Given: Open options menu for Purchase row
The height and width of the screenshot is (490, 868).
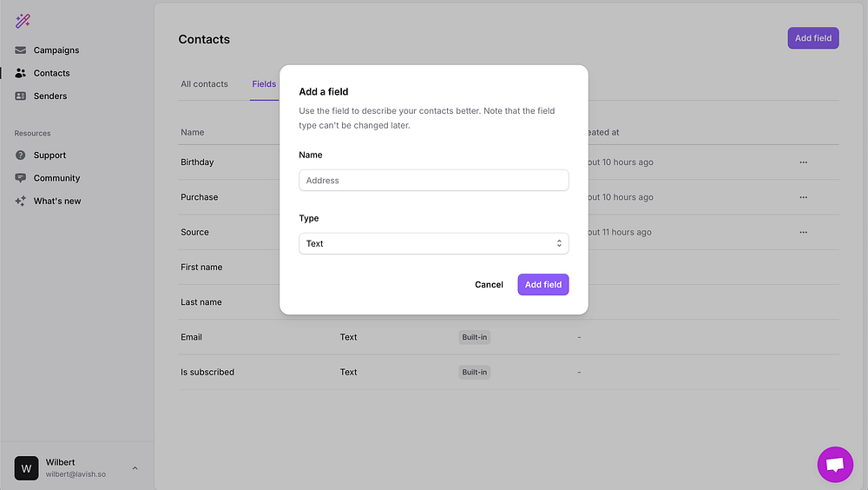Looking at the screenshot, I should pos(803,197).
